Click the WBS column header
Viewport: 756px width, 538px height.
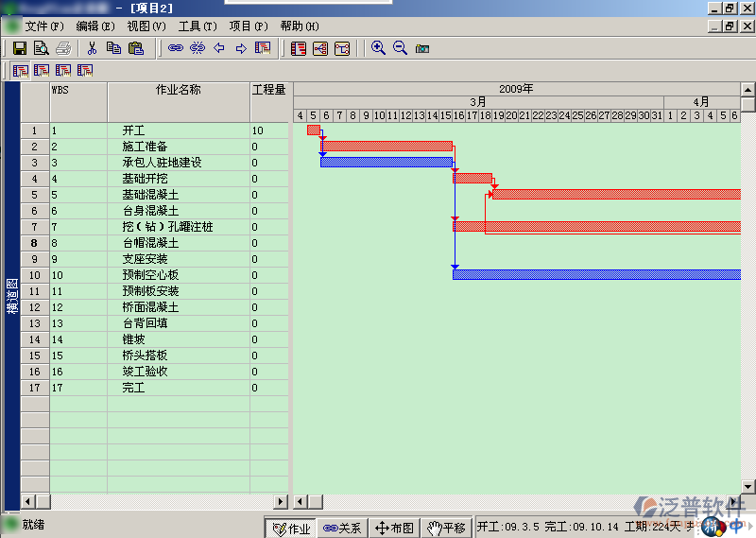[x=78, y=102]
